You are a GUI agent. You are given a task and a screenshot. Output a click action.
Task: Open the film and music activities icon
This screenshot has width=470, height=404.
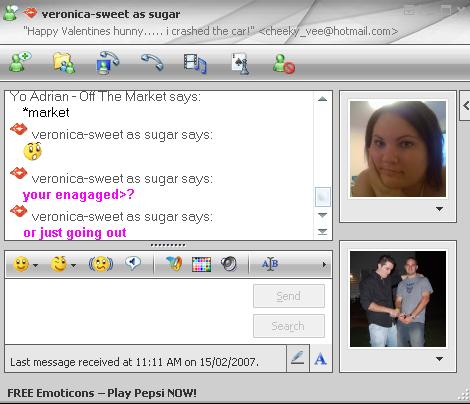[195, 63]
